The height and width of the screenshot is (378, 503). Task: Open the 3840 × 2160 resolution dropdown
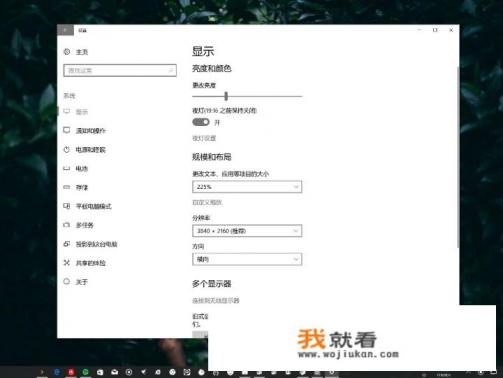pos(247,231)
